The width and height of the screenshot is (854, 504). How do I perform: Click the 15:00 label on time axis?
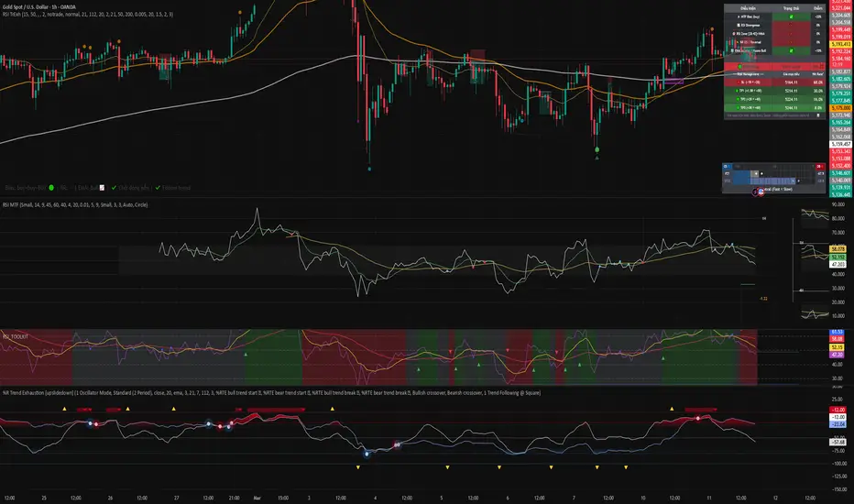click(283, 498)
